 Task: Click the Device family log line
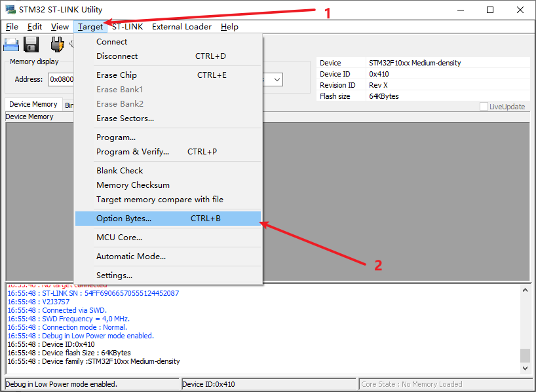(94, 361)
